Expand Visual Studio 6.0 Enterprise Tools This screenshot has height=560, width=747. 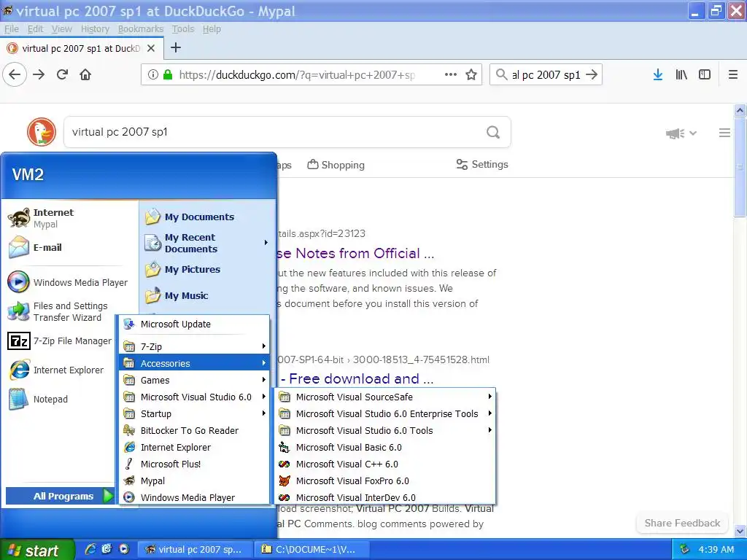coord(385,413)
